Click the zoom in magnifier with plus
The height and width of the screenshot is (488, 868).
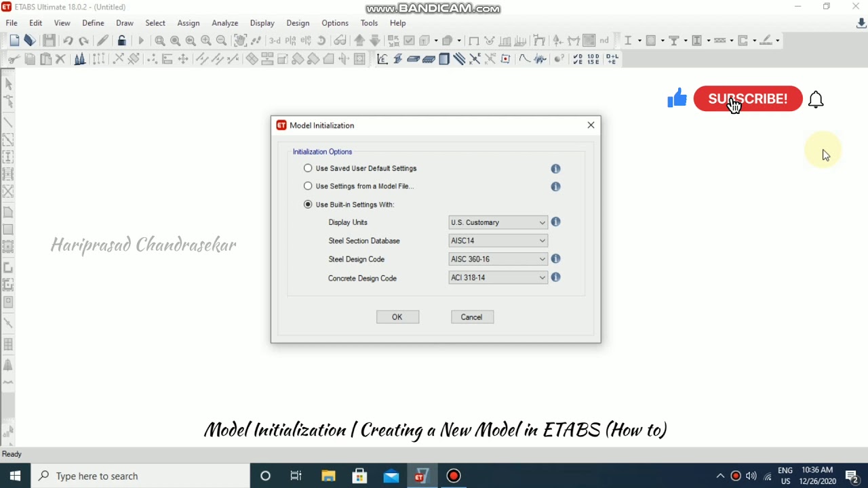tap(206, 41)
